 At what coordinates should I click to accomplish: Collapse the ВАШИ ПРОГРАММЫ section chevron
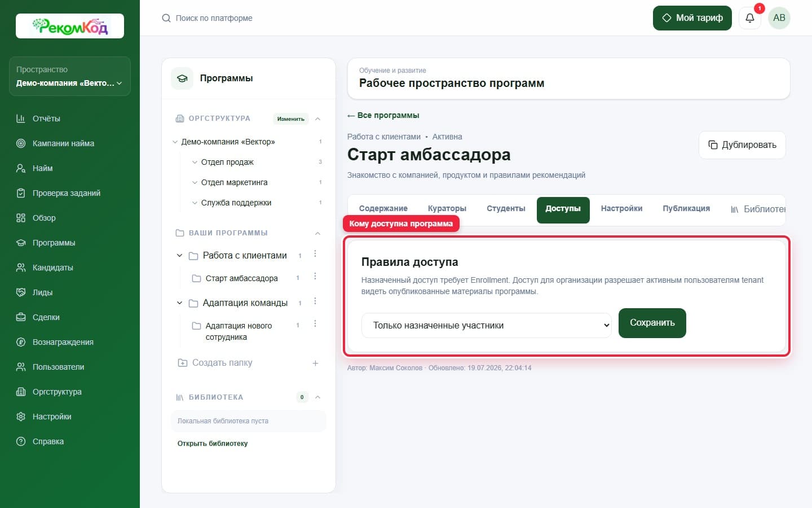pos(317,233)
